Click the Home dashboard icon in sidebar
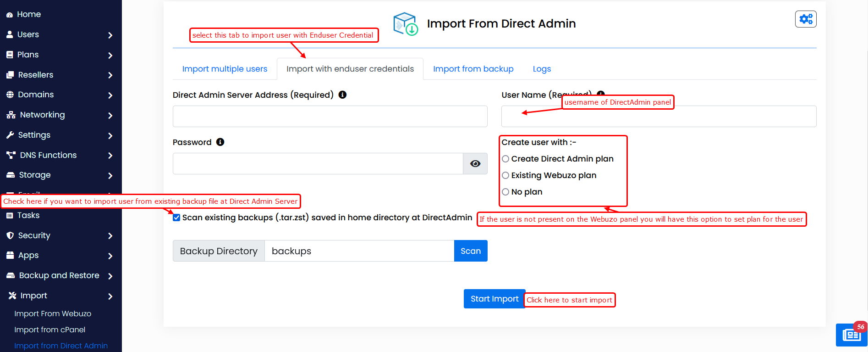 10,15
